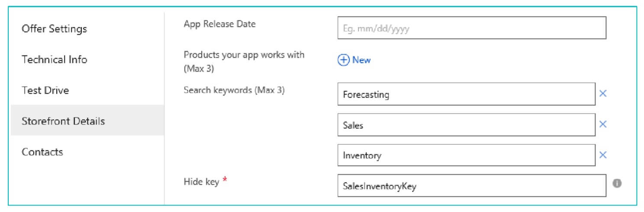This screenshot has width=644, height=212.
Task: Select the Storefront Details sidebar item
Action: pyautogui.click(x=87, y=121)
